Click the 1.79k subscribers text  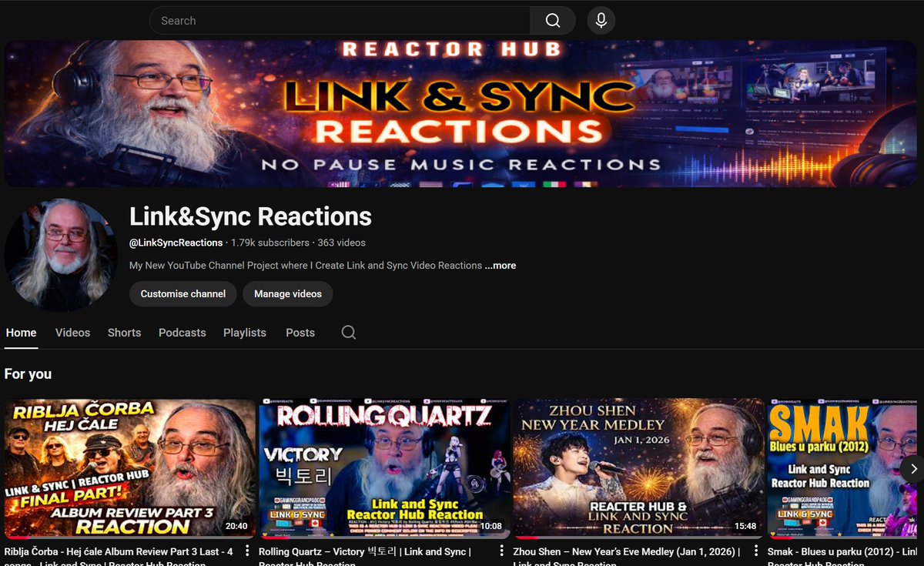click(269, 243)
